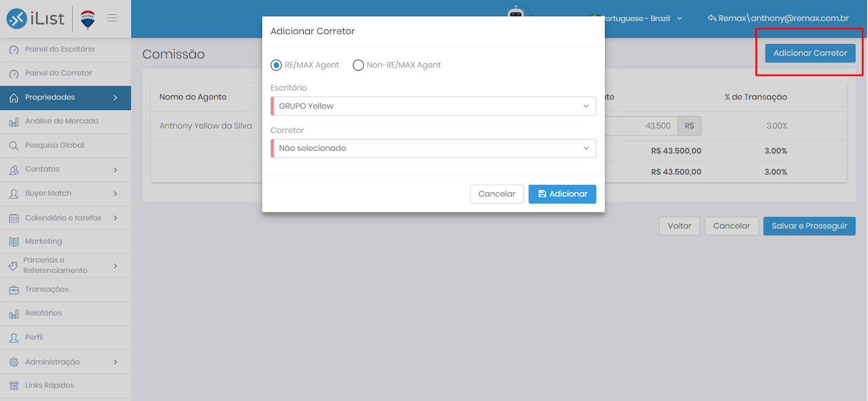Select the RE/MAX Agent radio option
The width and height of the screenshot is (868, 401).
point(276,65)
